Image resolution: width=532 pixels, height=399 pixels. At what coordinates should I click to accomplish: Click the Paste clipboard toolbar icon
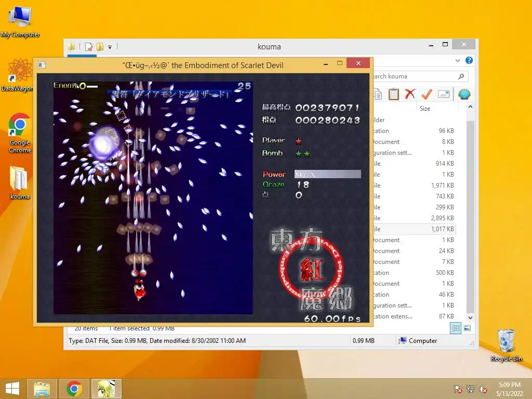point(394,95)
